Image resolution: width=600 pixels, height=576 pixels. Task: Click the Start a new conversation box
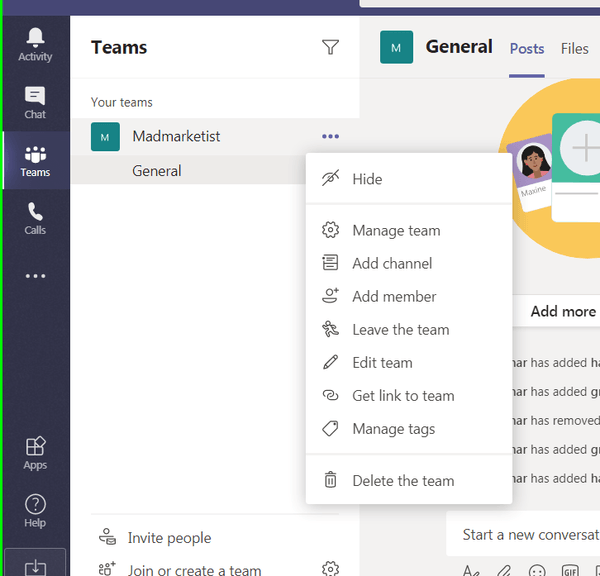(523, 534)
